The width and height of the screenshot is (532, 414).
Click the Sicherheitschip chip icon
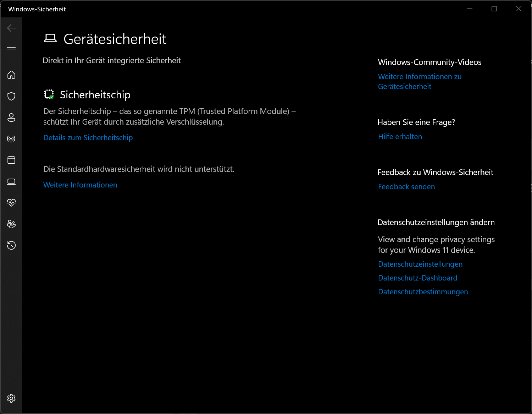pyautogui.click(x=49, y=94)
